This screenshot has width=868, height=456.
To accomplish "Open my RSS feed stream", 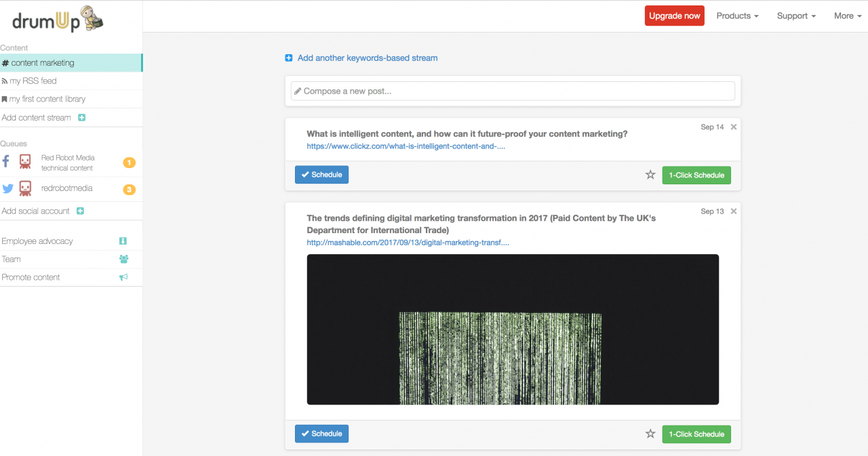I will click(x=33, y=81).
